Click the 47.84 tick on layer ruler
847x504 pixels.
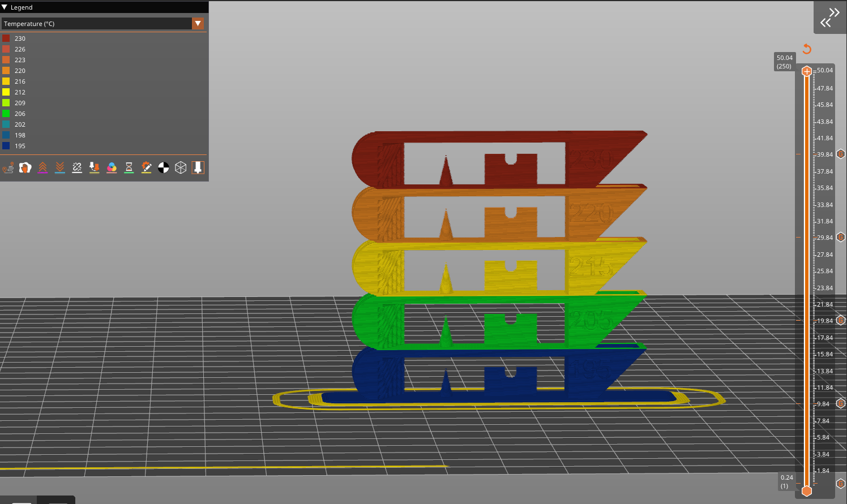click(825, 88)
